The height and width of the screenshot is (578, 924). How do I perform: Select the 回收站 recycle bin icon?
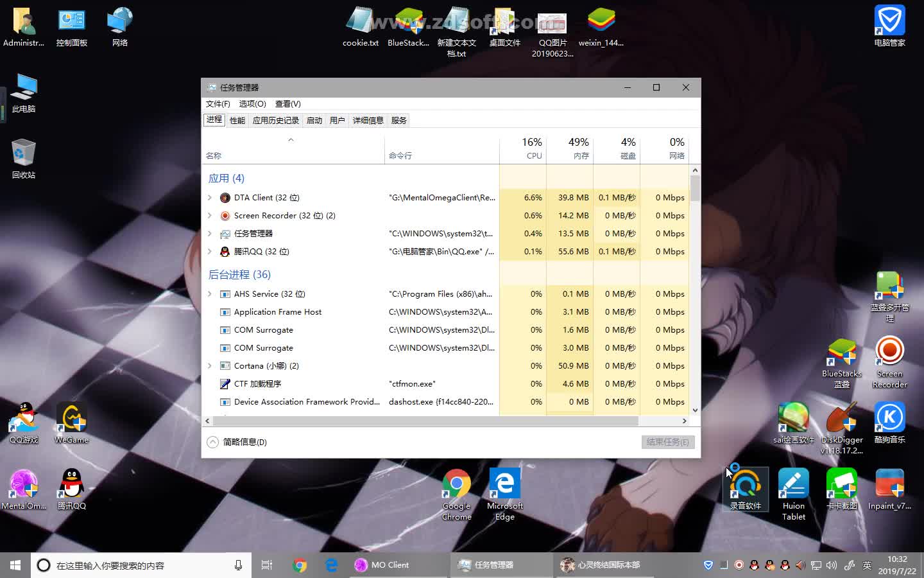click(x=24, y=160)
